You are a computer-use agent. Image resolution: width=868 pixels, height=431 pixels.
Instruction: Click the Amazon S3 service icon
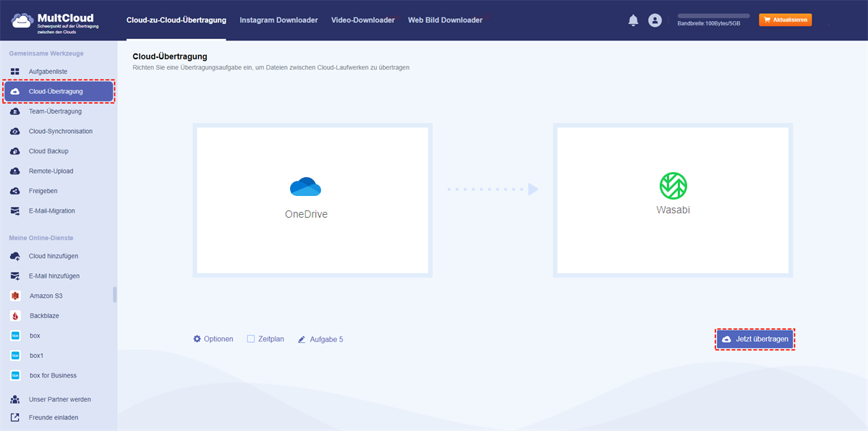pyautogui.click(x=14, y=296)
